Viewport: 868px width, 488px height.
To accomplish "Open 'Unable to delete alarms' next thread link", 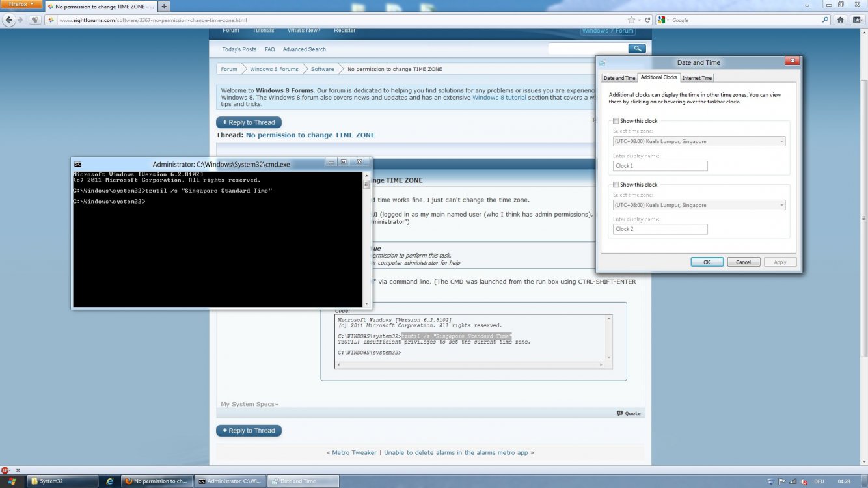I will pyautogui.click(x=455, y=453).
